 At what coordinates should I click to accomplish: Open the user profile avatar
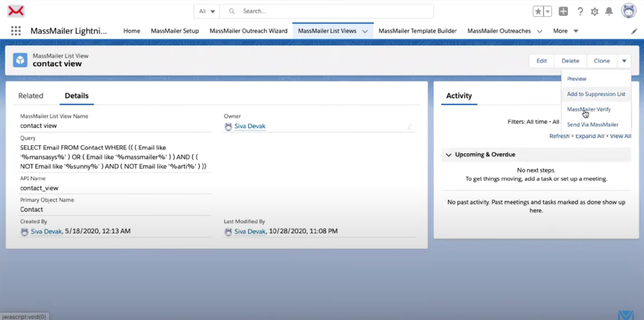pos(628,11)
